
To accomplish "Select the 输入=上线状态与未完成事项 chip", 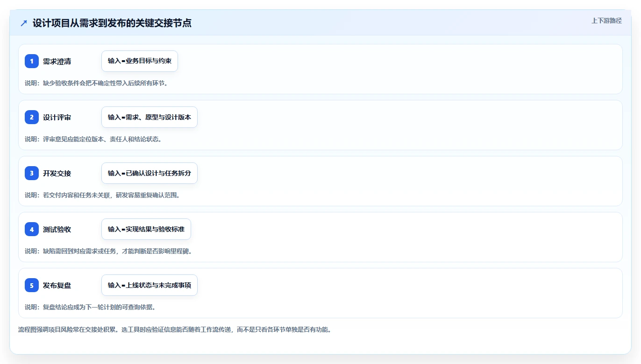I will (150, 285).
